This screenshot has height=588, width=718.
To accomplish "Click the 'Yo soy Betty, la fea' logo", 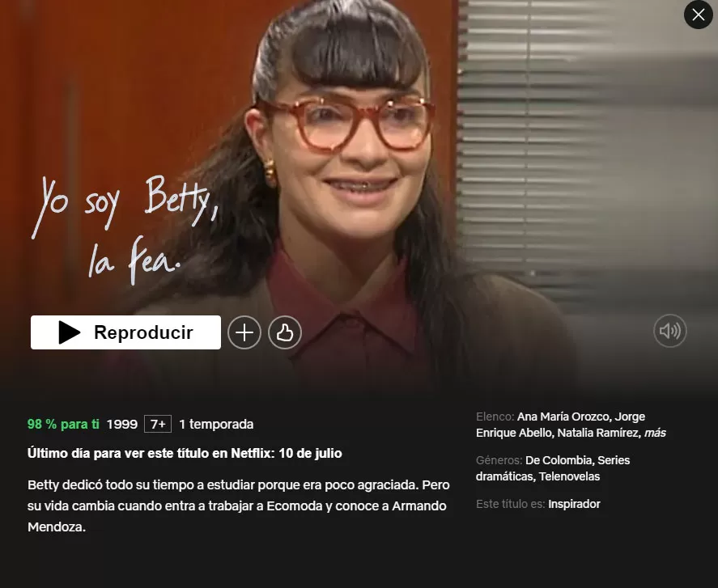I will pyautogui.click(x=125, y=231).
